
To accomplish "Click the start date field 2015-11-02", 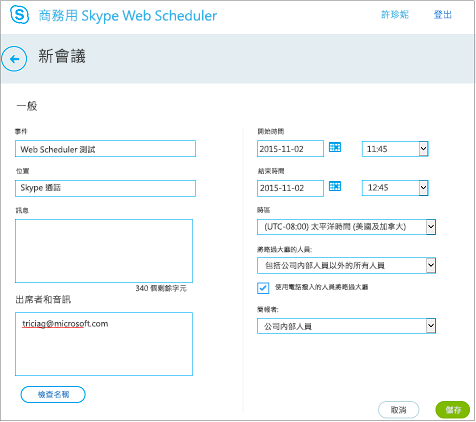I will click(x=290, y=149).
